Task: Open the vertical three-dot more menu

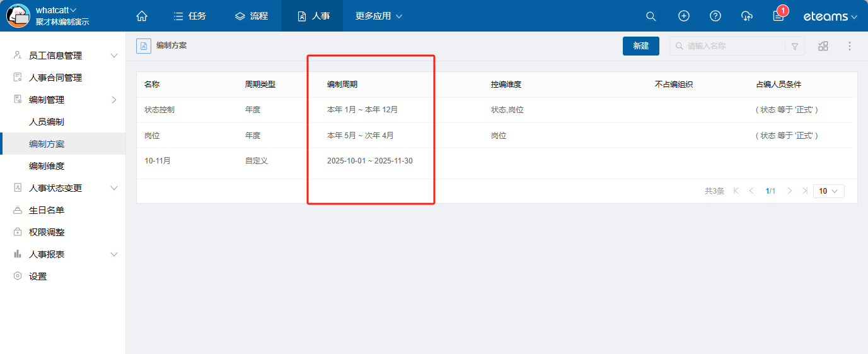Action: tap(850, 46)
